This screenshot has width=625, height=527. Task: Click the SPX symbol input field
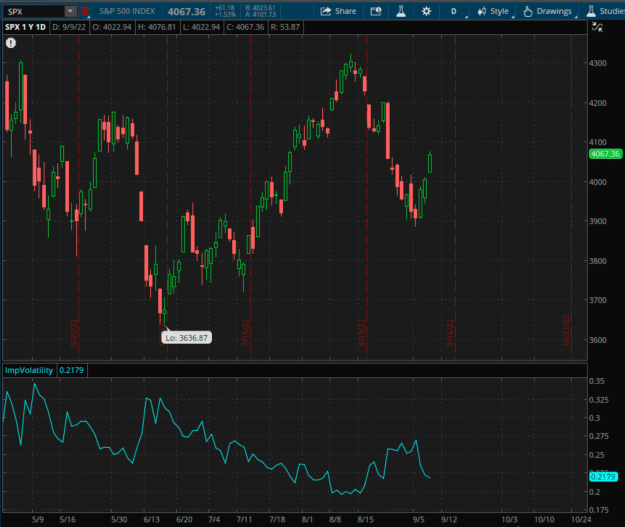click(33, 11)
